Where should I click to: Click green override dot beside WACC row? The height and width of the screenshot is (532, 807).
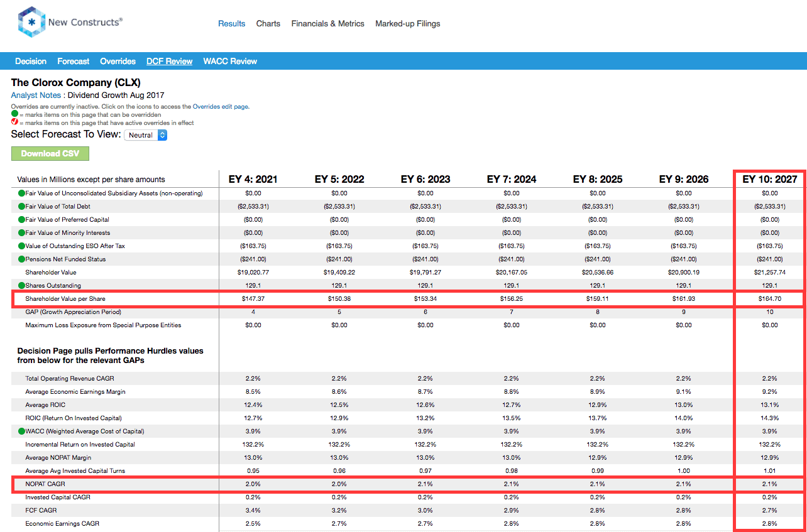pyautogui.click(x=21, y=431)
